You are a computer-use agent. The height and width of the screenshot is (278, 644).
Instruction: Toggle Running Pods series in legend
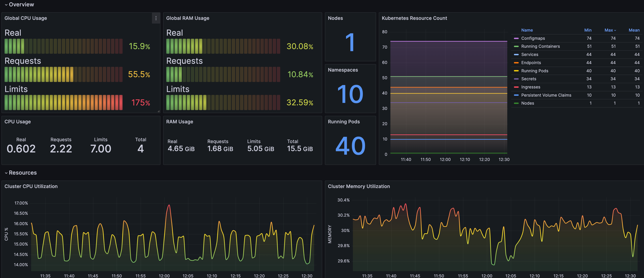tap(534, 71)
